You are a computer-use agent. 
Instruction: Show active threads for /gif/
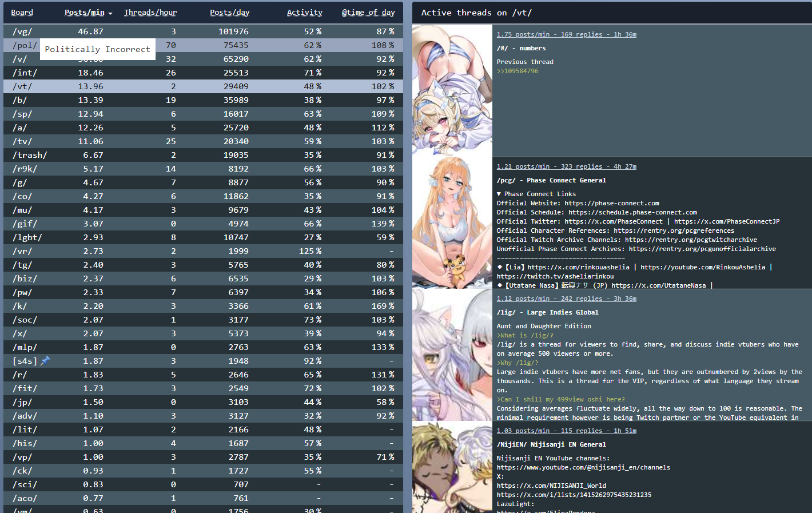[203, 224]
